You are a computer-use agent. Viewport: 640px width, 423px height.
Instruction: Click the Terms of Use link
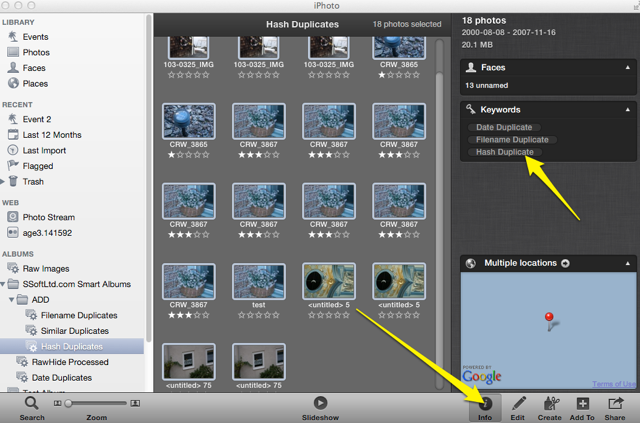pyautogui.click(x=612, y=384)
